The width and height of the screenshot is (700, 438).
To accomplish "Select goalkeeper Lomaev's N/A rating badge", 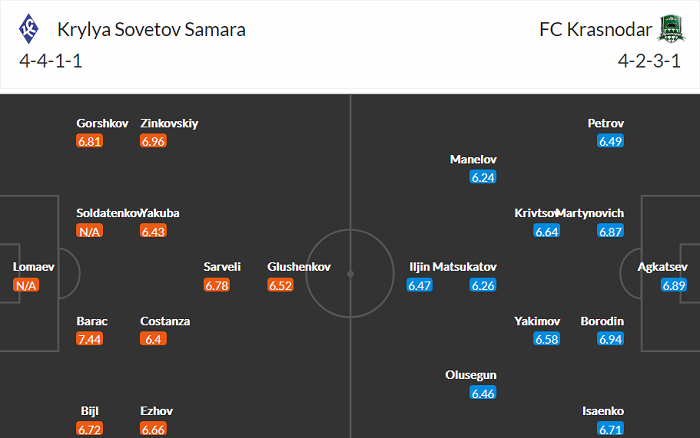I will click(x=25, y=285).
